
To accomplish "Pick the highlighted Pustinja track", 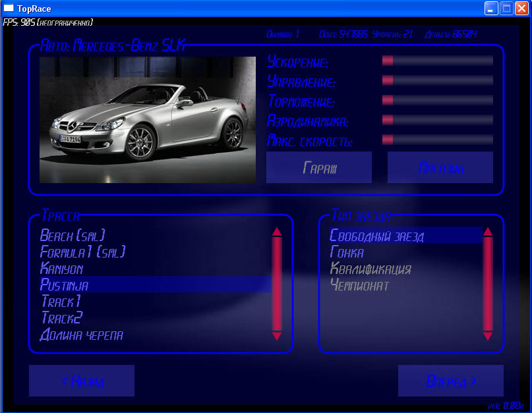I will tap(156, 285).
